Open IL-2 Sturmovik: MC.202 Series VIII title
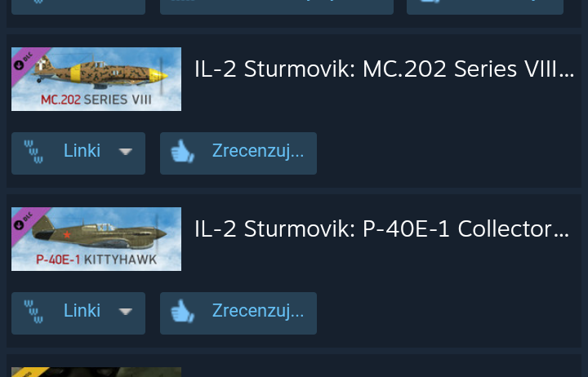Screen dimensions: 588x377 (385, 69)
